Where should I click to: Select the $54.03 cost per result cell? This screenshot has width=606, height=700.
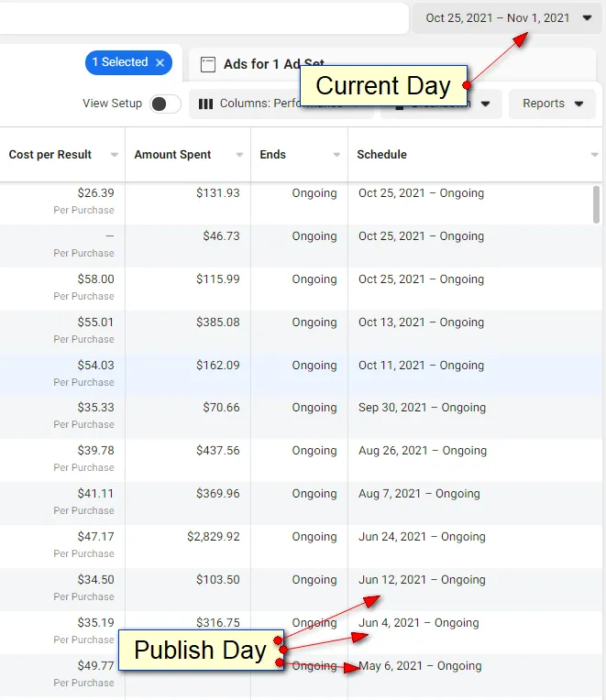point(95,366)
